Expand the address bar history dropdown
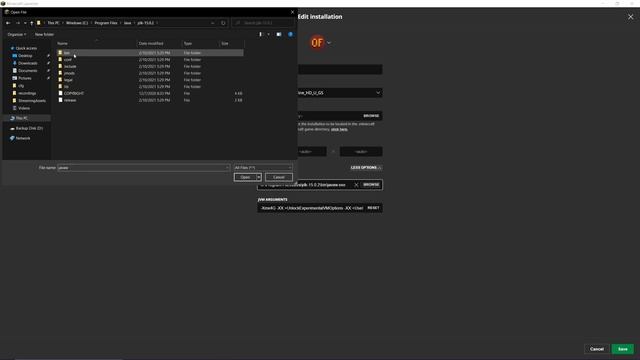The image size is (640, 360). (x=213, y=23)
